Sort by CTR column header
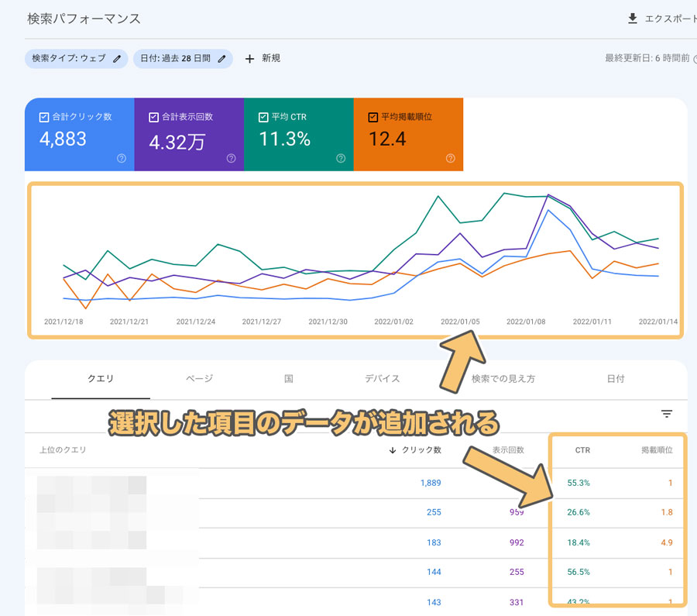697x616 pixels. coord(582,450)
